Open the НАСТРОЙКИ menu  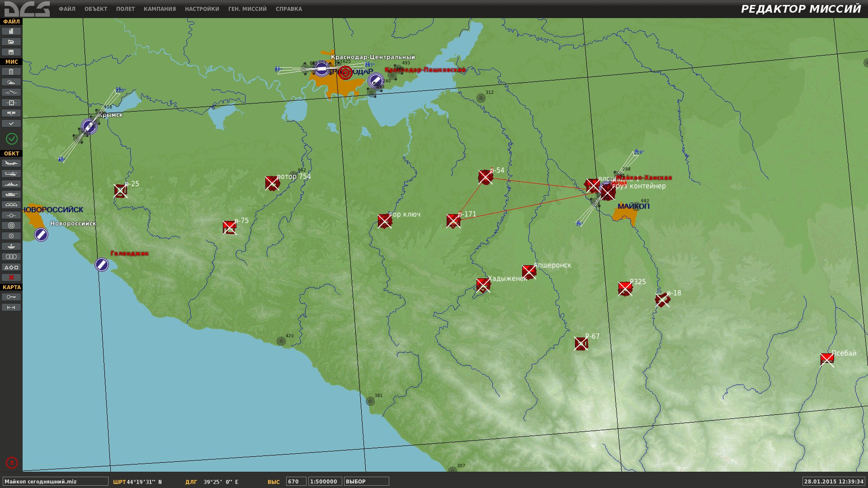202,9
